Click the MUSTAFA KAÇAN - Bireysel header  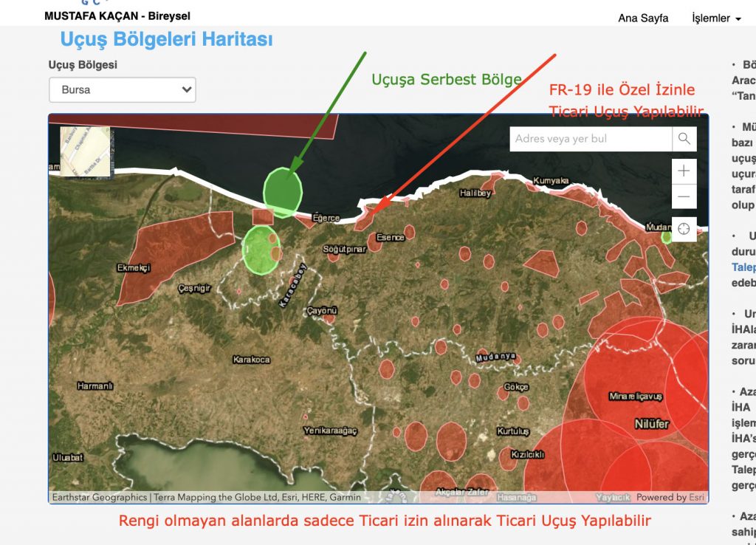pyautogui.click(x=117, y=16)
